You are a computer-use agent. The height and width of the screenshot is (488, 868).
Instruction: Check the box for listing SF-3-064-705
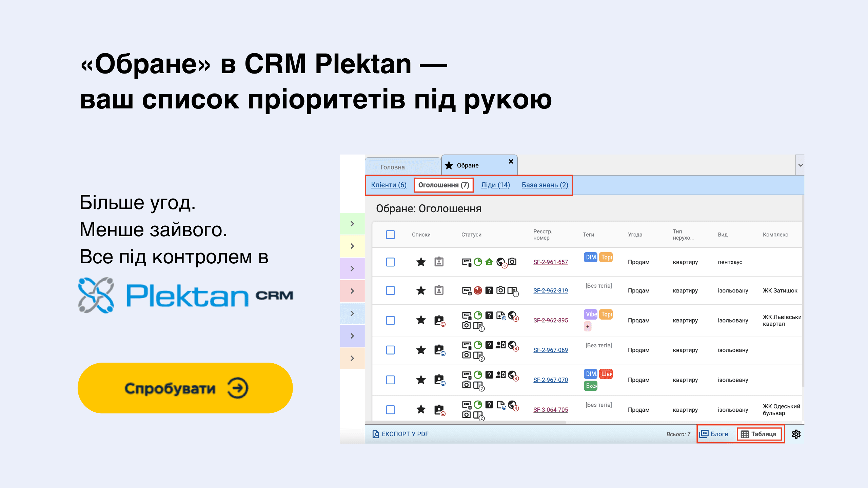[x=390, y=410]
